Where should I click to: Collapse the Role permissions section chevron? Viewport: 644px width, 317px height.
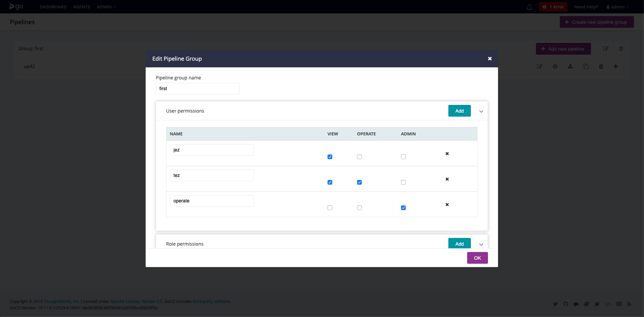point(481,244)
